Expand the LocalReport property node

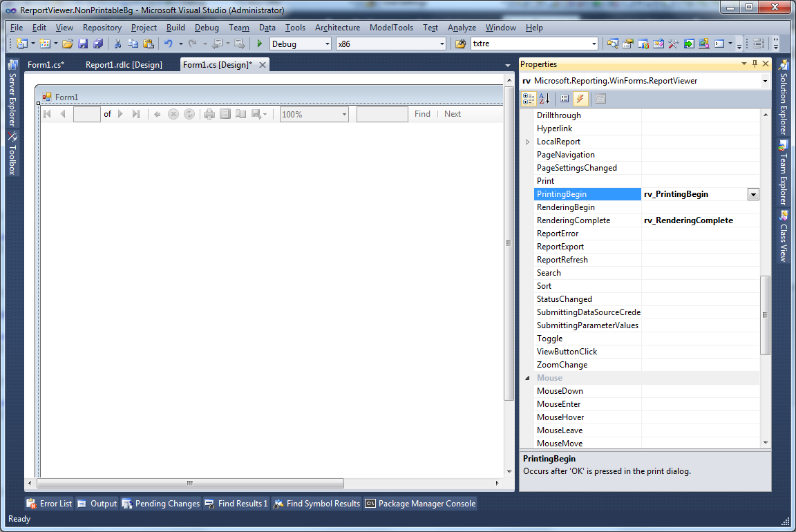tap(527, 142)
